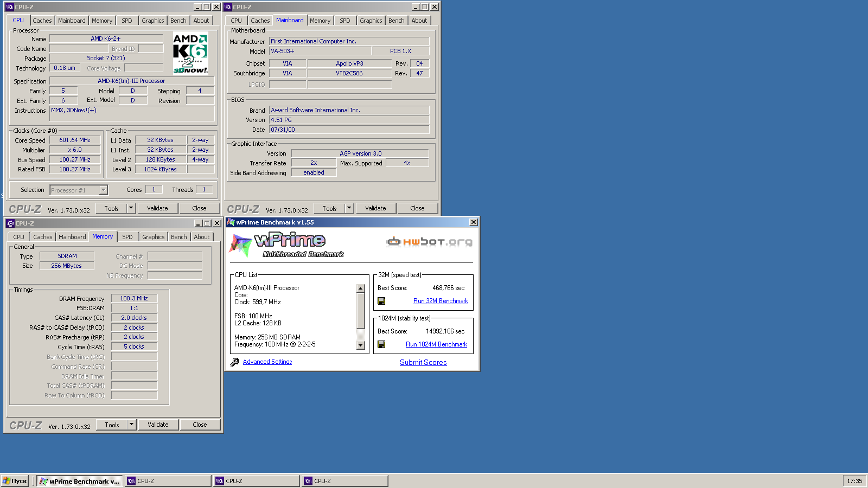The image size is (868, 488).
Task: Switch to the Caches tab in the CPU window
Action: click(x=42, y=21)
